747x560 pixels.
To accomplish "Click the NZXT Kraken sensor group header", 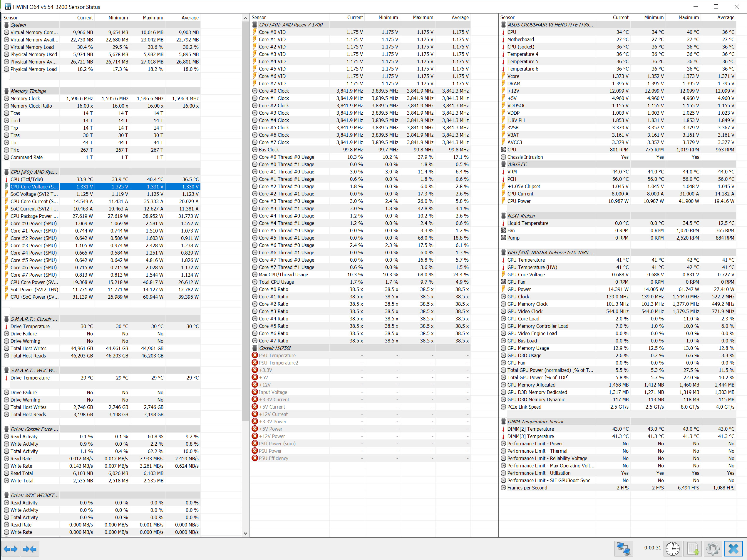I will [521, 216].
